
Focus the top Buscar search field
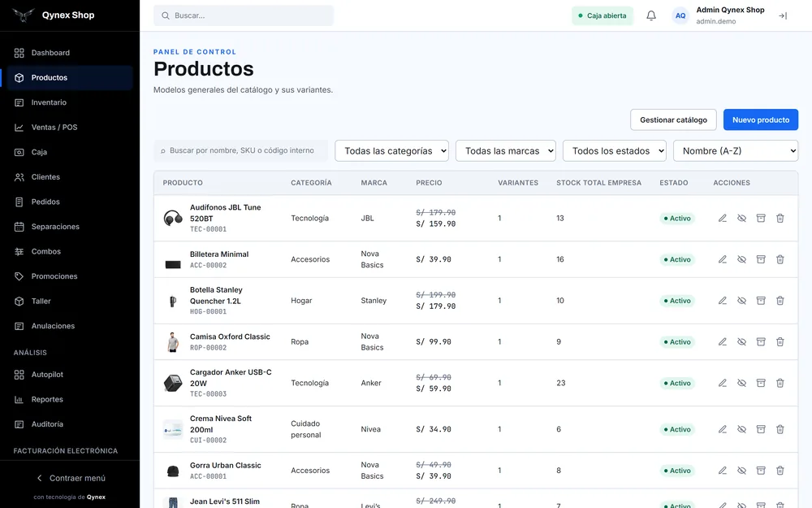coord(244,15)
